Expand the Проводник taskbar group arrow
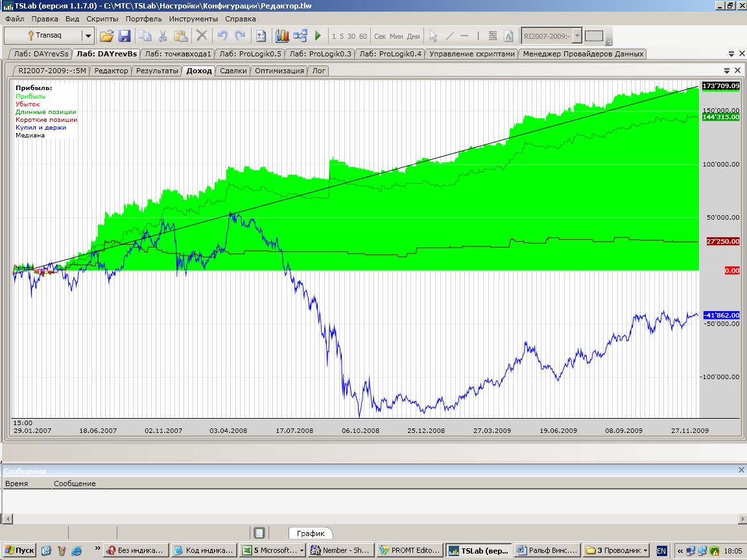This screenshot has width=747, height=560. 645,550
